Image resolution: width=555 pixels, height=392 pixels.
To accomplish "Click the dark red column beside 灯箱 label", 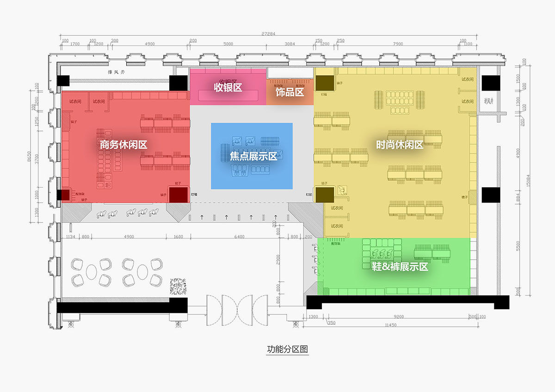I will 178,195.
